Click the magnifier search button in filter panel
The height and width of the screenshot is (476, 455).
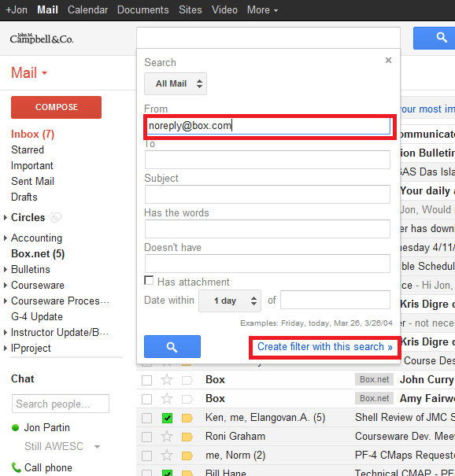(x=172, y=347)
